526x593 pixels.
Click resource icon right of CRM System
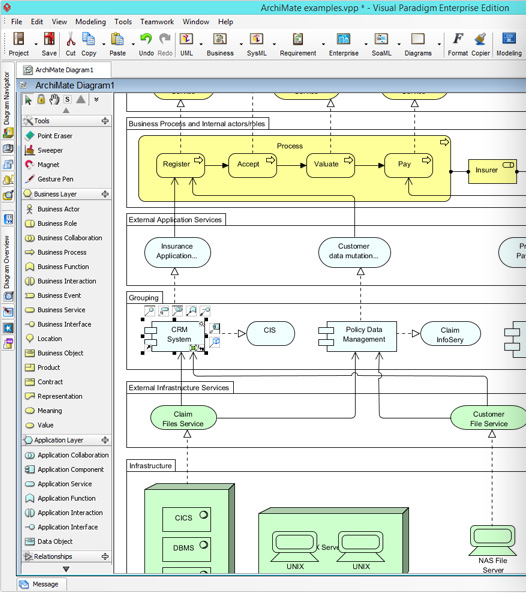tap(215, 328)
